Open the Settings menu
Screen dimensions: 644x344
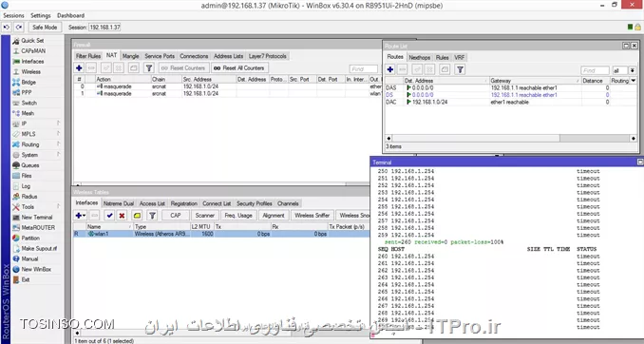(x=41, y=15)
